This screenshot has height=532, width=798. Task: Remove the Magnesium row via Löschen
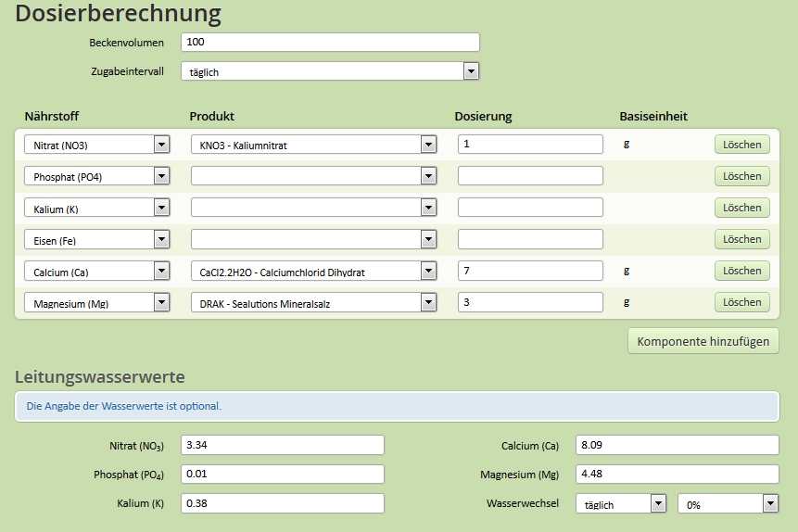coord(742,302)
